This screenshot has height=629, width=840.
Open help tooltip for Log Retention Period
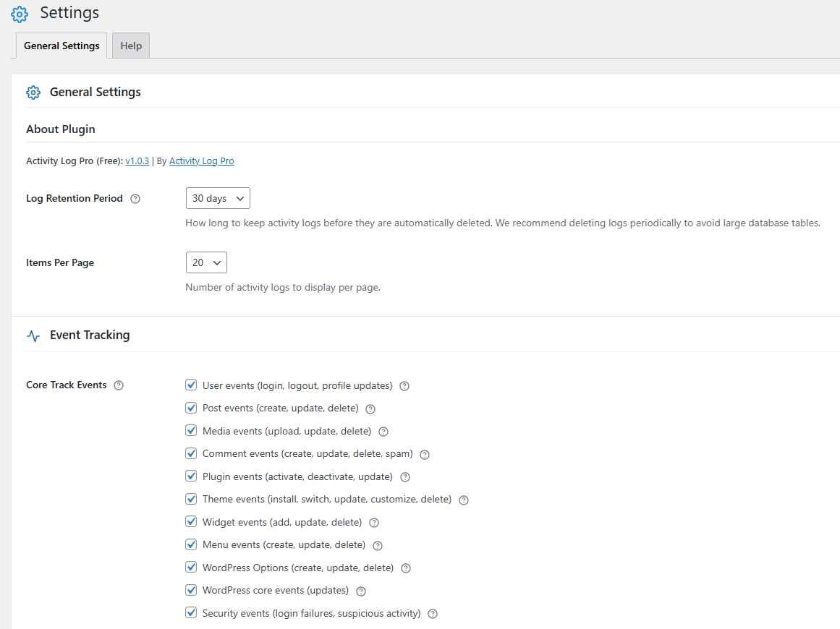pyautogui.click(x=135, y=199)
